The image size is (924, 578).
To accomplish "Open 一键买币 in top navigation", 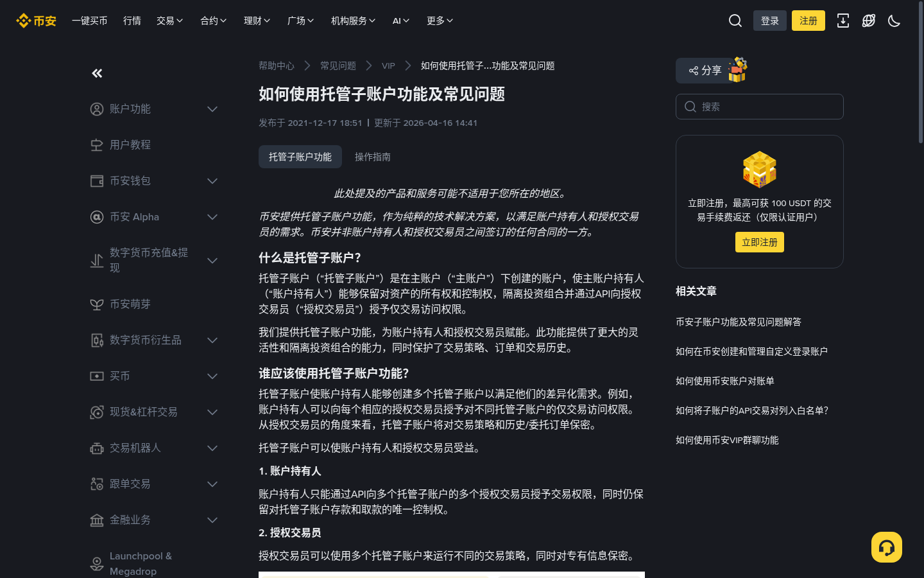I will pyautogui.click(x=90, y=21).
